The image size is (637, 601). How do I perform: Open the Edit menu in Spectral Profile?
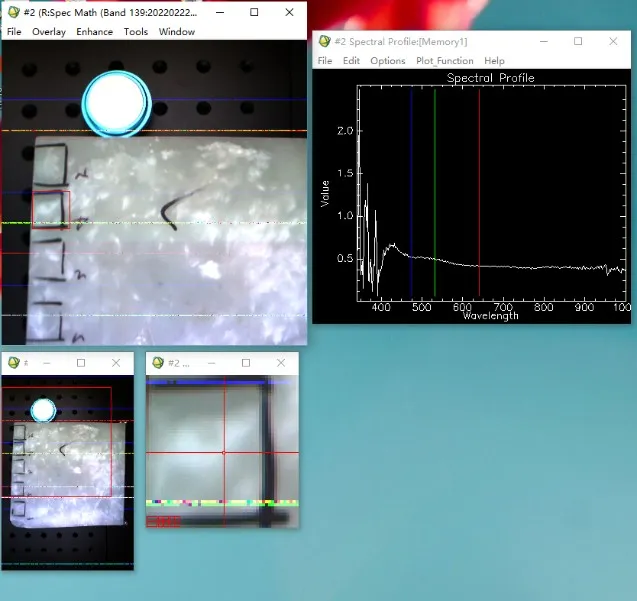point(351,61)
